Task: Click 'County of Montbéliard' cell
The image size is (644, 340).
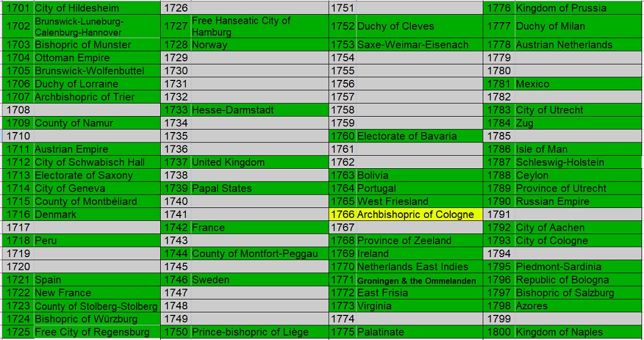Action: click(x=96, y=201)
